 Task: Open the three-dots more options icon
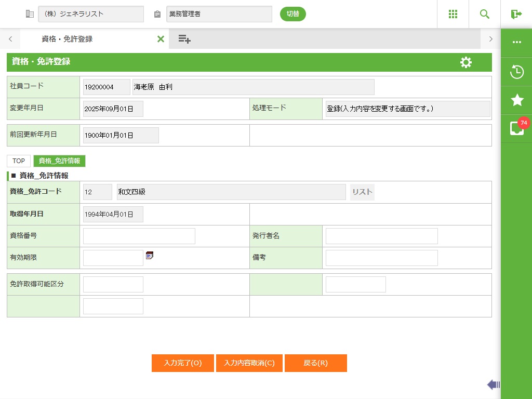coord(516,42)
